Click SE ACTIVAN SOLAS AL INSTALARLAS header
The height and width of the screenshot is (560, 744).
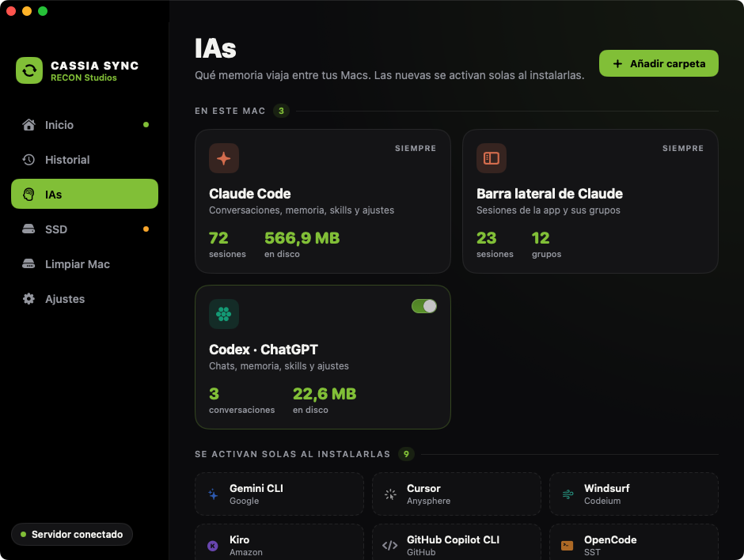point(292,454)
